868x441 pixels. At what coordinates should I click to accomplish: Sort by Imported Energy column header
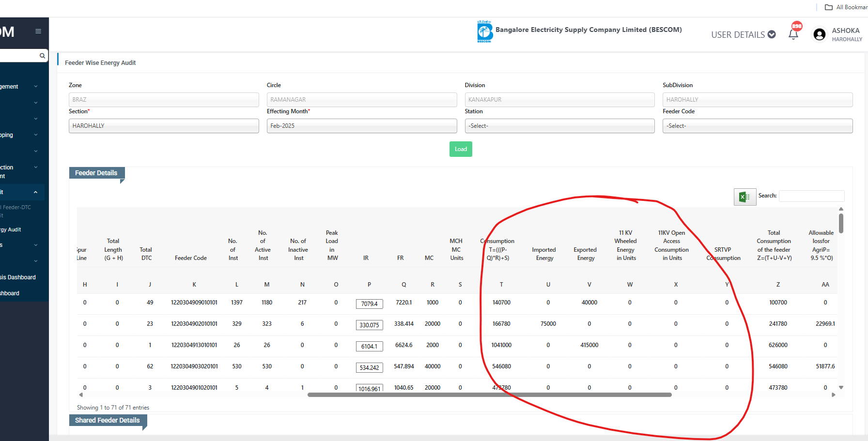tap(544, 254)
